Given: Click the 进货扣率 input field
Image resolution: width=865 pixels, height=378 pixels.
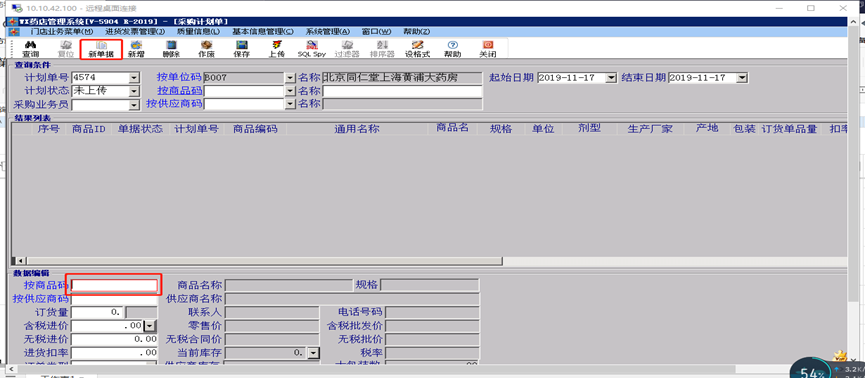Looking at the screenshot, I should tap(114, 352).
